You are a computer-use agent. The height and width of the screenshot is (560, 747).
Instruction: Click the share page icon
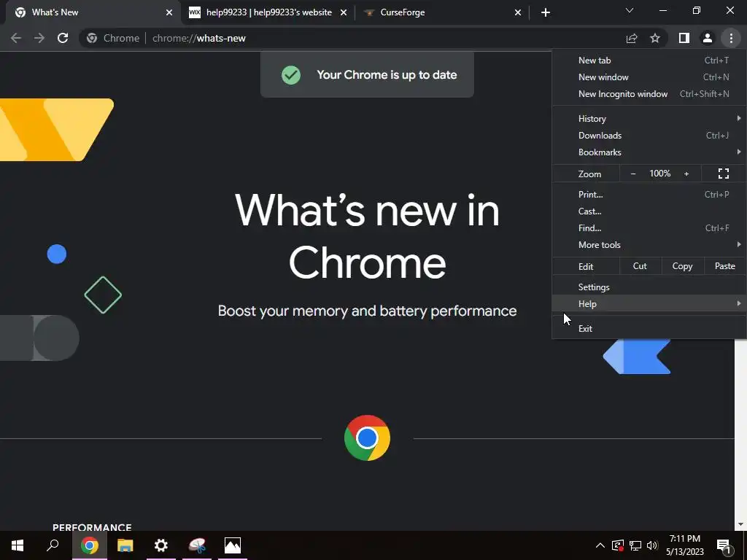[632, 38]
